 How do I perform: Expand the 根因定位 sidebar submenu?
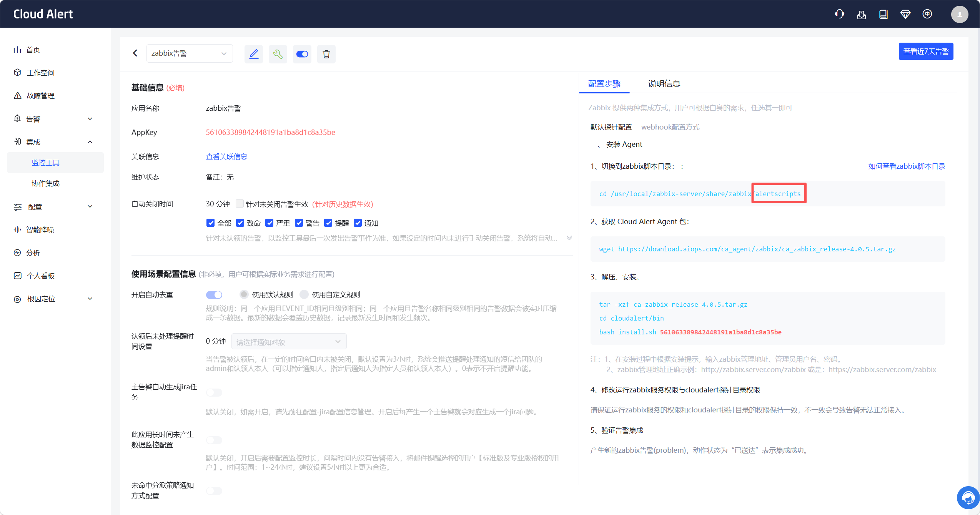tap(90, 299)
